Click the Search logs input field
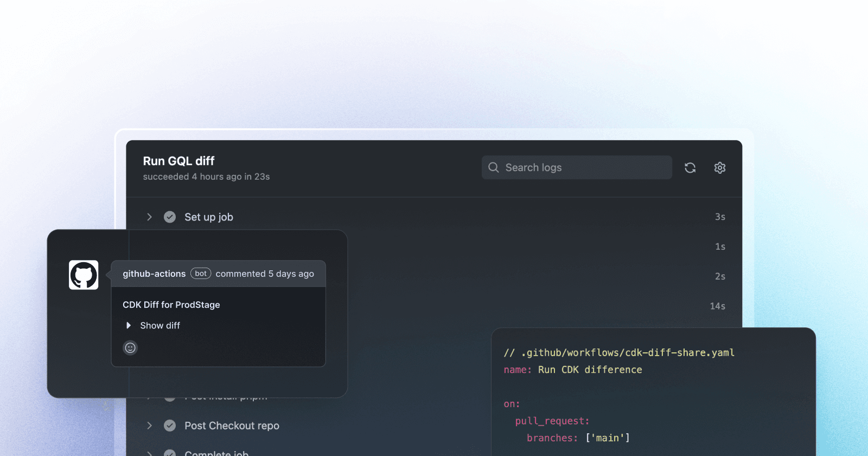The height and width of the screenshot is (456, 868). click(x=577, y=167)
